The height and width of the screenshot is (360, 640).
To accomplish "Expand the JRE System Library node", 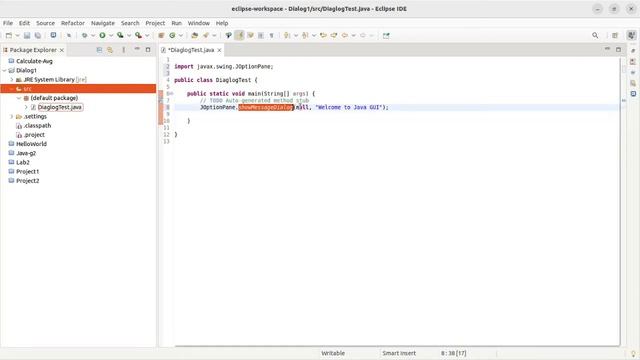I will click(x=11, y=80).
